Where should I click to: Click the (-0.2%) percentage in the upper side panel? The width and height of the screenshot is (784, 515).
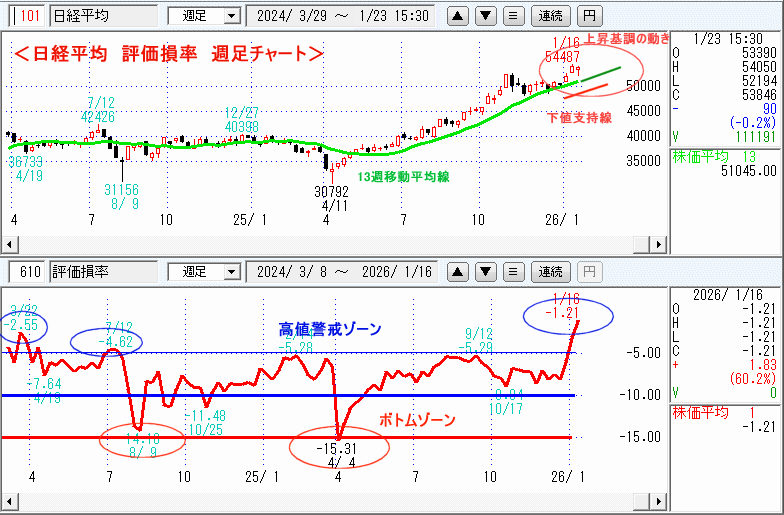[753, 122]
